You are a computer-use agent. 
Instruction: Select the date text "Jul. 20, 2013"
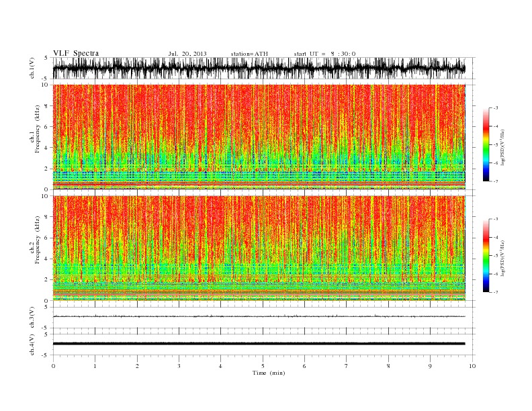click(187, 54)
